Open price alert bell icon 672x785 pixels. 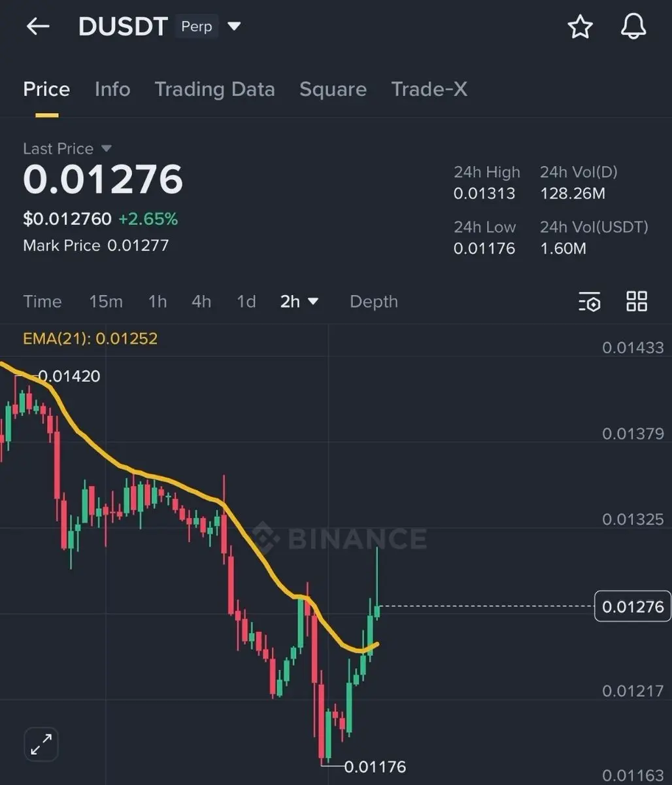point(633,27)
